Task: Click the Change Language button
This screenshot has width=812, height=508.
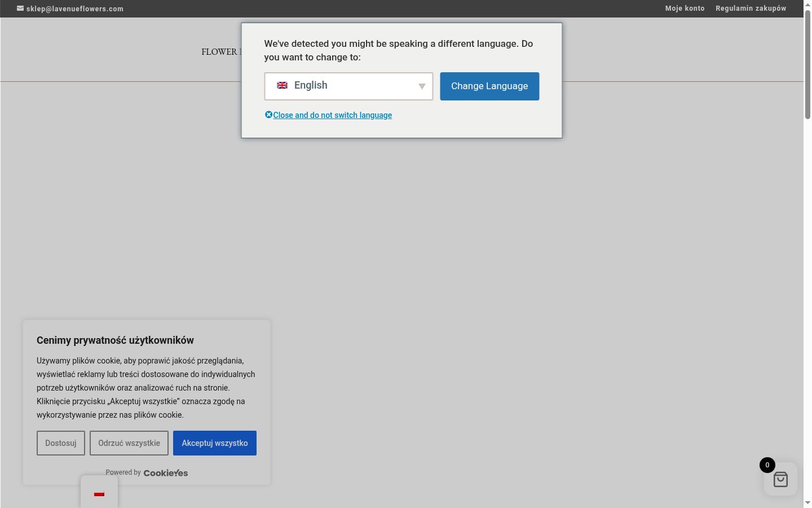Action: pyautogui.click(x=489, y=86)
